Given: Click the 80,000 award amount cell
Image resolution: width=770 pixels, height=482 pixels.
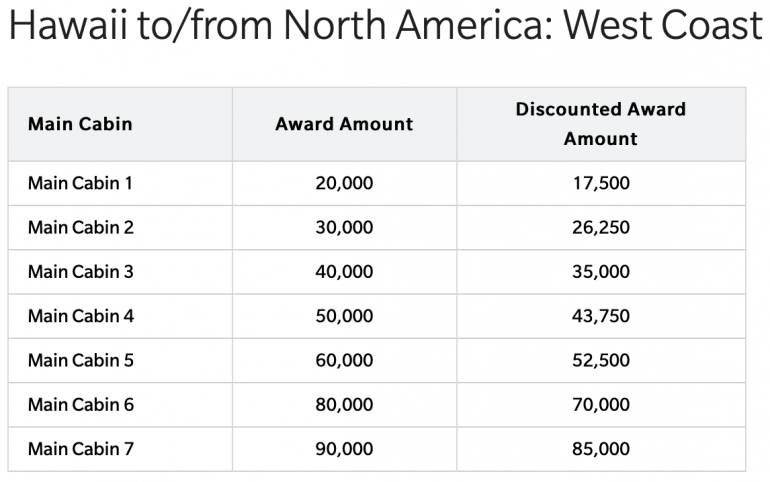Looking at the screenshot, I should (x=344, y=405).
